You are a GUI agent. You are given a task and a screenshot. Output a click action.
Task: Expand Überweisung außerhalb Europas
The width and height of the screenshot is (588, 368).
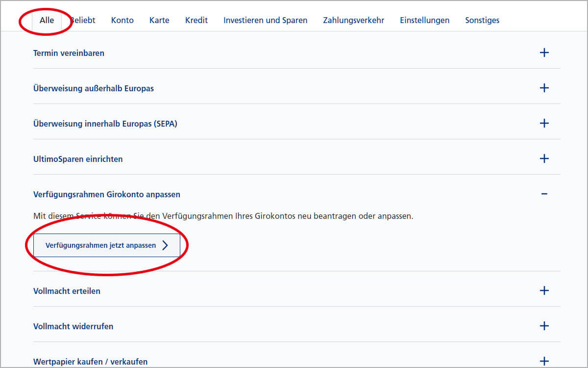click(x=544, y=88)
